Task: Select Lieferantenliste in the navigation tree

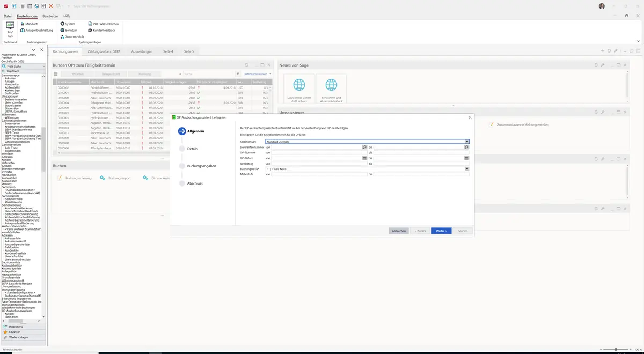Action: point(15,256)
